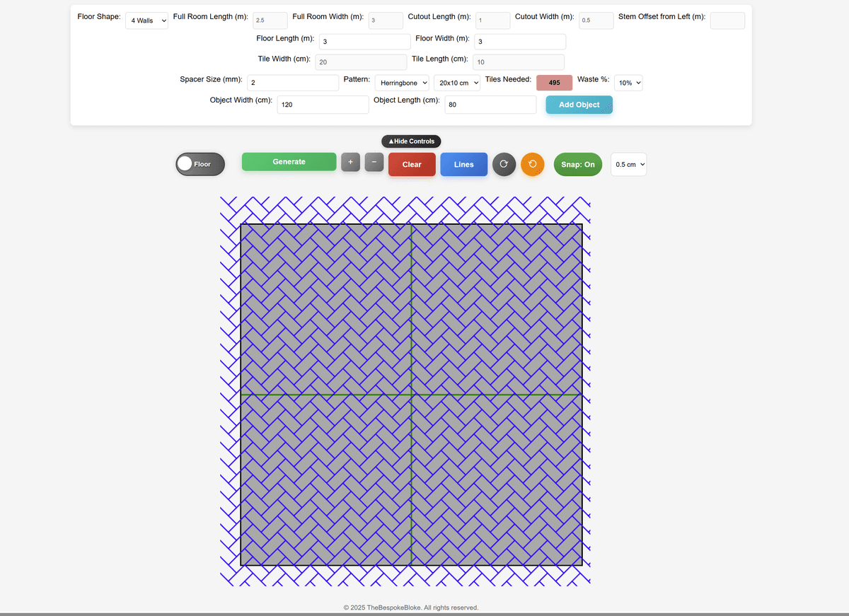Expand the 20x10 cm tile size dropdown
The image size is (849, 616).
(x=457, y=83)
